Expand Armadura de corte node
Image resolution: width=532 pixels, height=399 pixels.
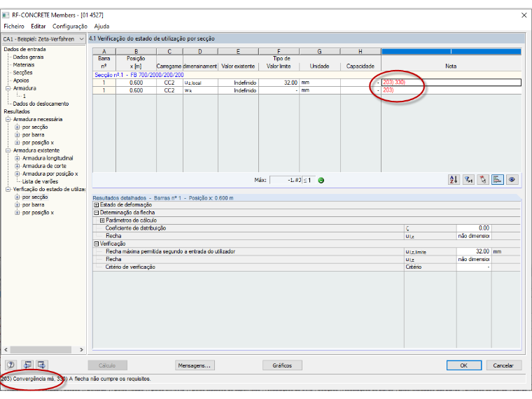pyautogui.click(x=17, y=166)
